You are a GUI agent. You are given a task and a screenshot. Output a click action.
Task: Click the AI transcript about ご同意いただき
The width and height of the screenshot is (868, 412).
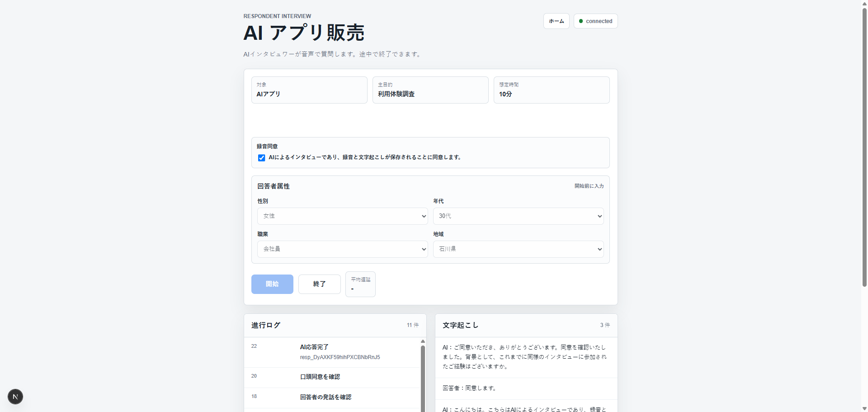524,357
